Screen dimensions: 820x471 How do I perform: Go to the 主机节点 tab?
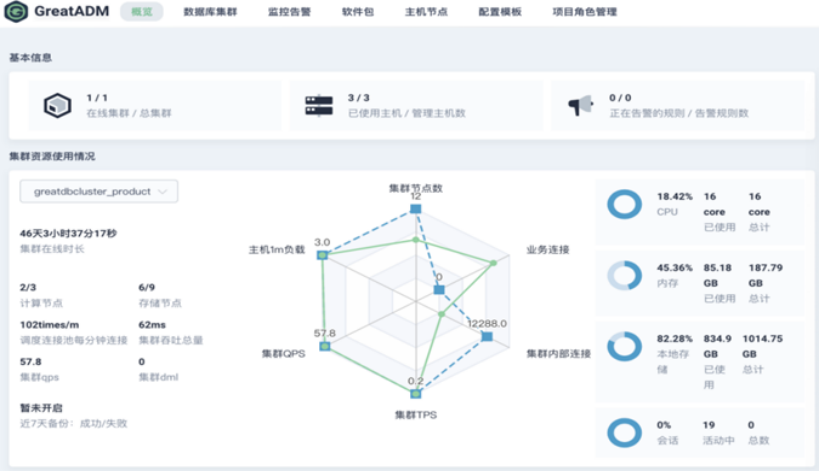[x=426, y=12]
